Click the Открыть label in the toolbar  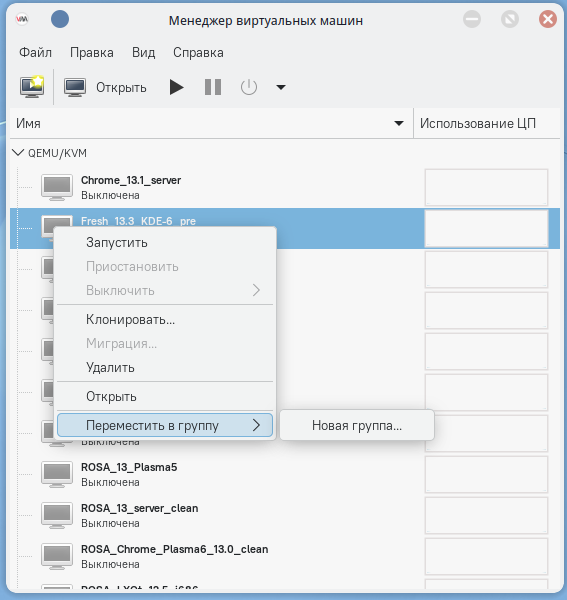pos(121,88)
